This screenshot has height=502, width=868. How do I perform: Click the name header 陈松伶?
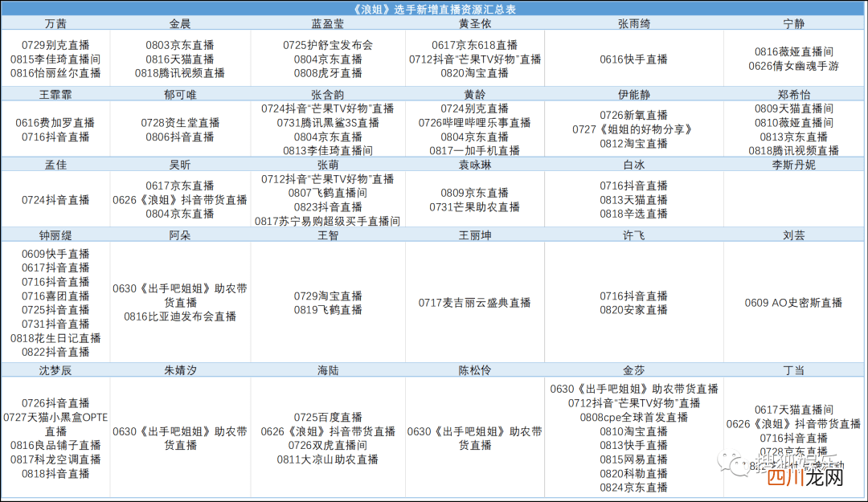tap(475, 370)
